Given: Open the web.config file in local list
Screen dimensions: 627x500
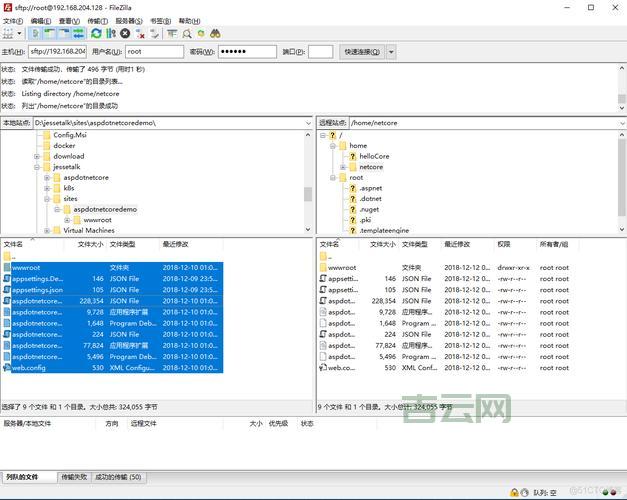Looking at the screenshot, I should pyautogui.click(x=28, y=368).
